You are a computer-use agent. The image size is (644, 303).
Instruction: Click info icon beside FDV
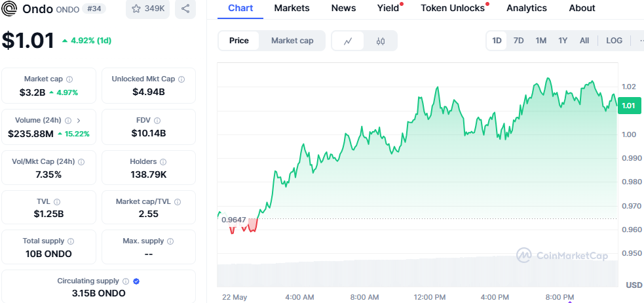[x=157, y=121]
